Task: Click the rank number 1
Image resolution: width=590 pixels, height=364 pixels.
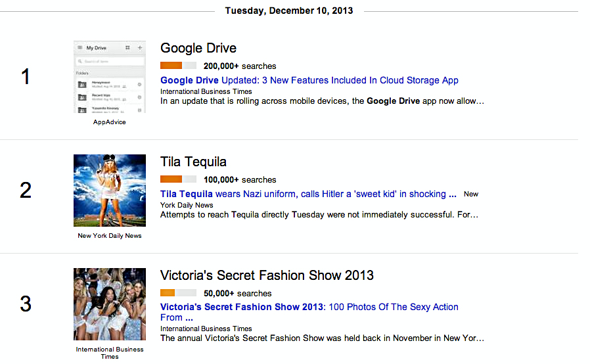Action: (25, 77)
